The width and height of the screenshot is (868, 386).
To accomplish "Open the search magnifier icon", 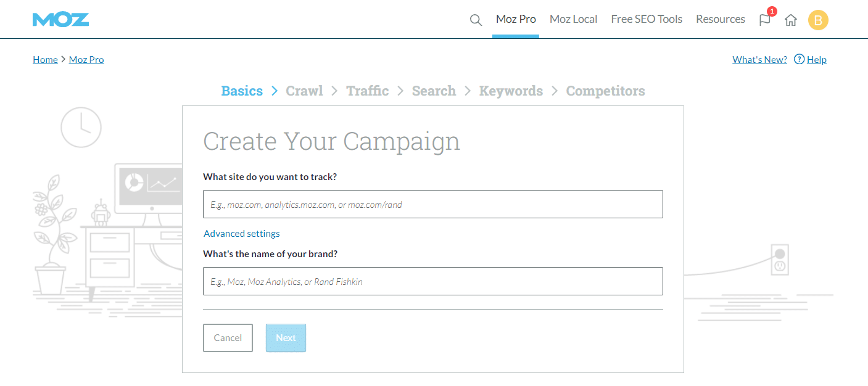I will pyautogui.click(x=476, y=20).
